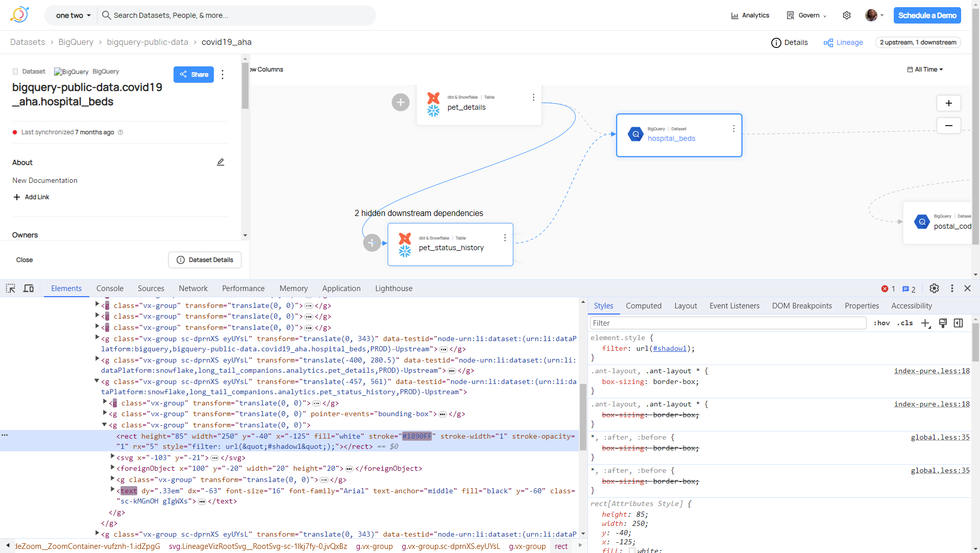
Task: Edit the About section with pencil icon
Action: pos(220,162)
